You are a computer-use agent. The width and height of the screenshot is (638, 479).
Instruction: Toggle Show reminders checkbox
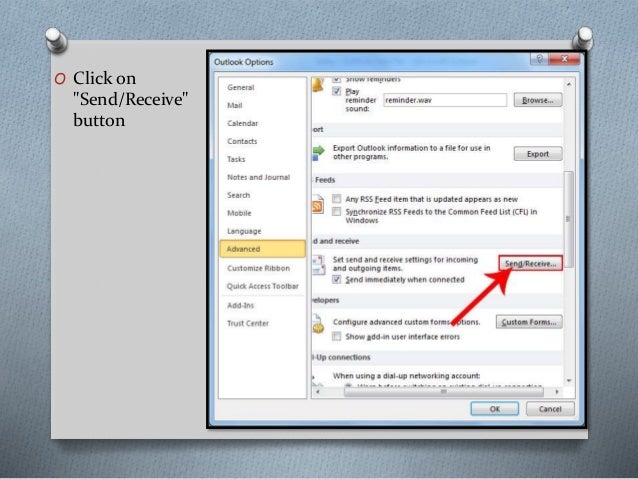tap(336, 79)
